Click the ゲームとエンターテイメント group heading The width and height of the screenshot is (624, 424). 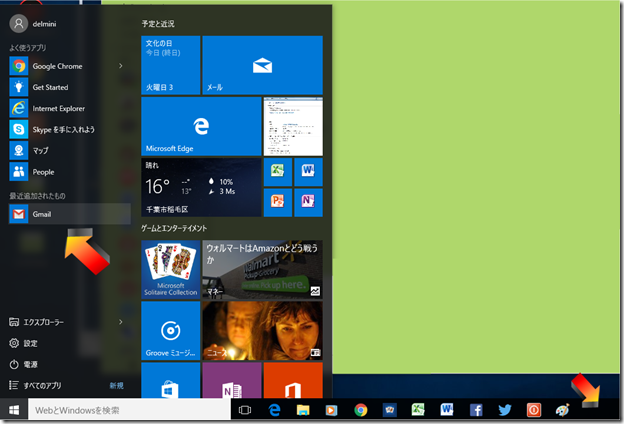(174, 228)
